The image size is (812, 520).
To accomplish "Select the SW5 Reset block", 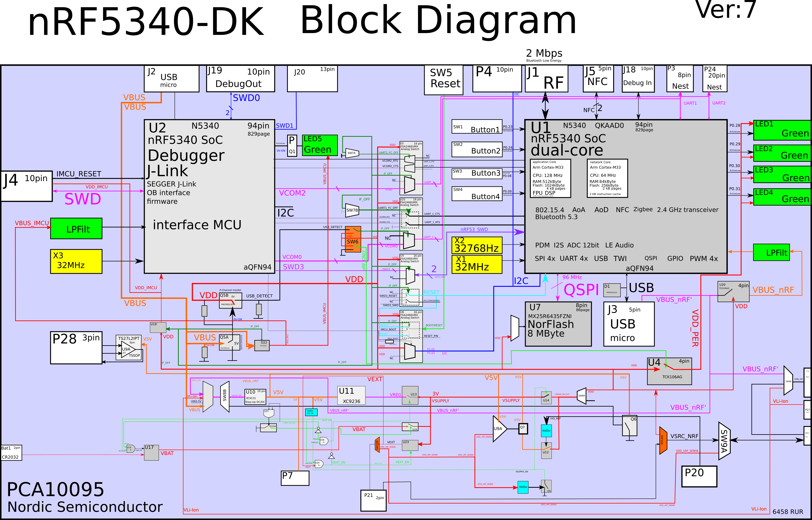I will coord(444,80).
